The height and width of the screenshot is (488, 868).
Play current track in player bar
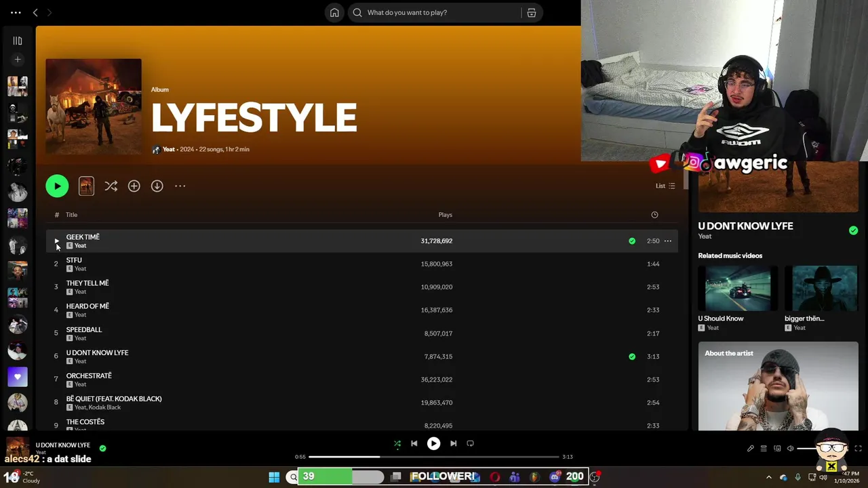[x=433, y=443]
